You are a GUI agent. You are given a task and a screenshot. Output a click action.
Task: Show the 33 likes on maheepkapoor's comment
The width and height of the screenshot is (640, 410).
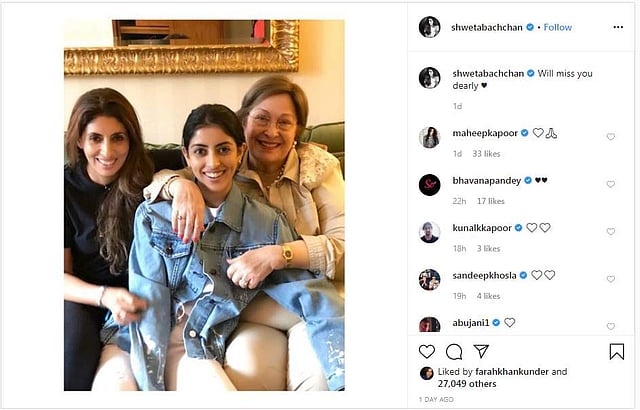[x=485, y=154]
